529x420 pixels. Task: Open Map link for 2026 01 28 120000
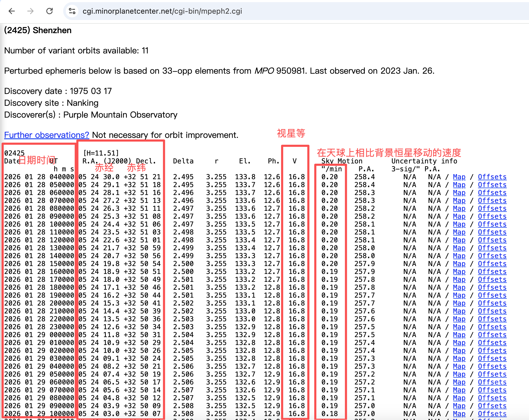(459, 240)
